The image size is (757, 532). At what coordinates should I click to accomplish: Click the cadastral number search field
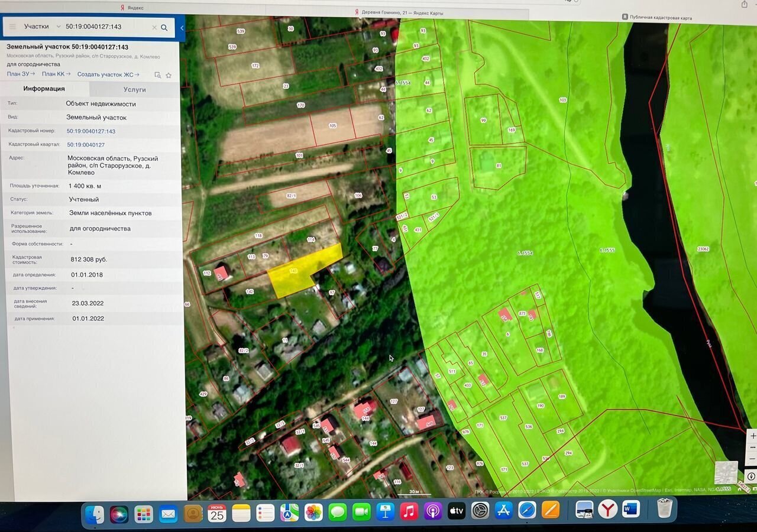click(106, 27)
